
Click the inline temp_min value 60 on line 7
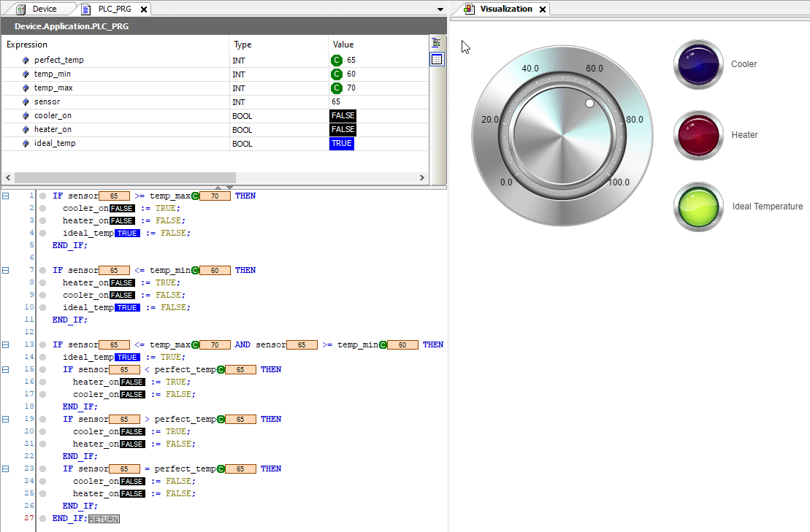pos(215,271)
